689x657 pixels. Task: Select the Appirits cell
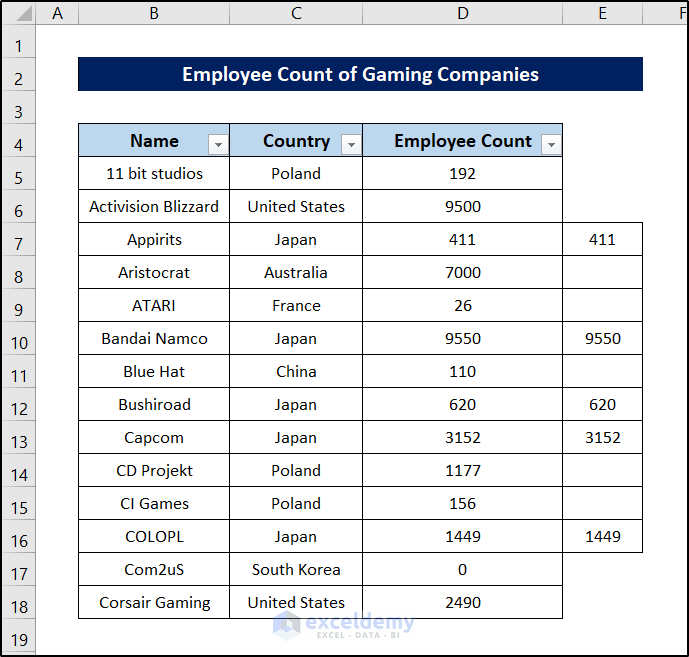pos(154,239)
